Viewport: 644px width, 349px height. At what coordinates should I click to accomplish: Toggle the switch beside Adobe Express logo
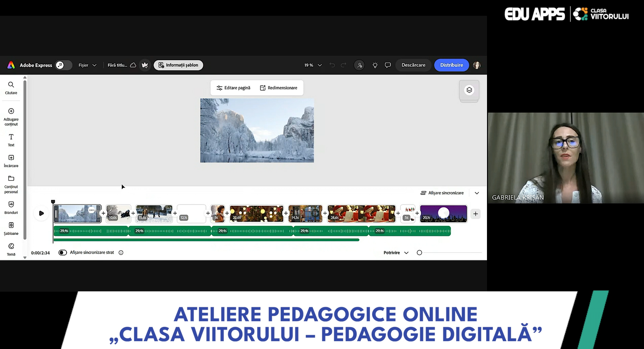64,65
